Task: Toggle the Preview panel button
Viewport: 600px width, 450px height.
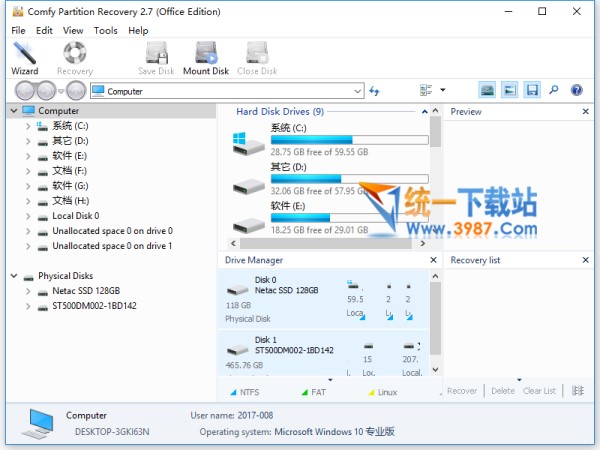Action: coord(510,90)
